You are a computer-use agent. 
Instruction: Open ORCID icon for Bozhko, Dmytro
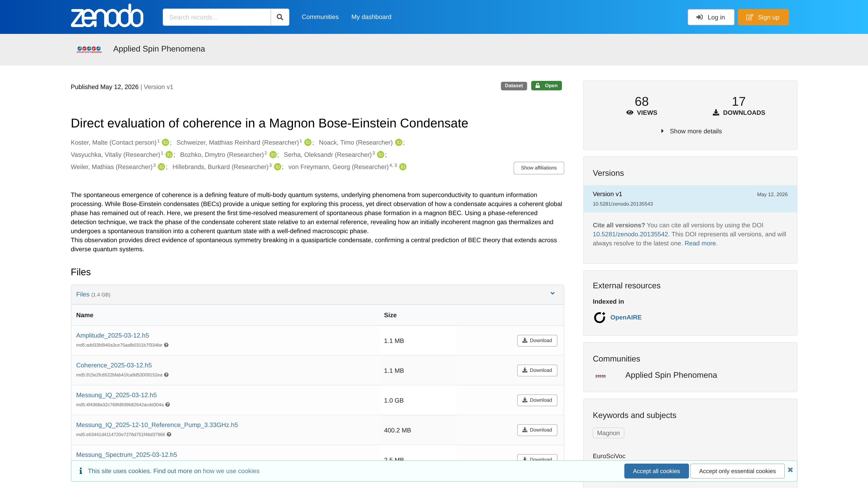pos(273,155)
